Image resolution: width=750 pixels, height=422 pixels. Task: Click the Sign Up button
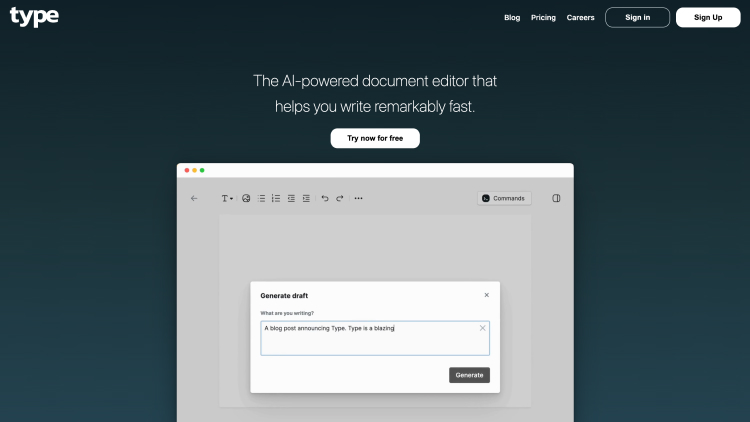point(708,17)
